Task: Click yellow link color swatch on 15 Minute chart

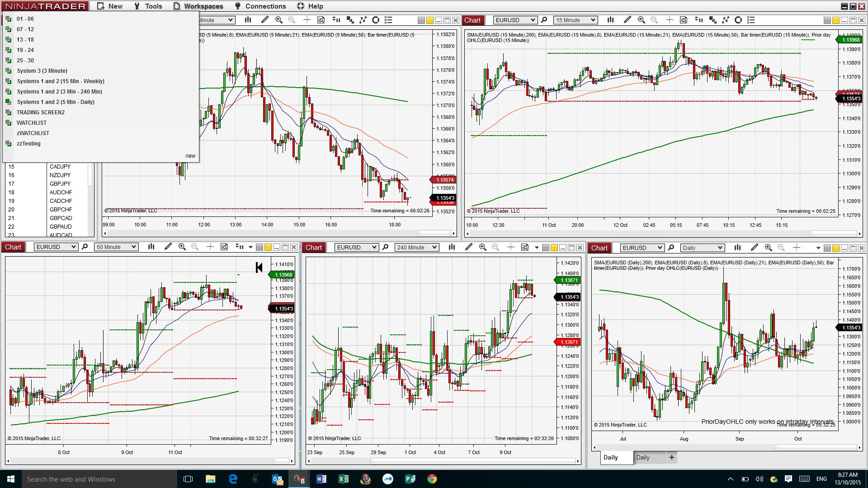Action: (x=836, y=20)
